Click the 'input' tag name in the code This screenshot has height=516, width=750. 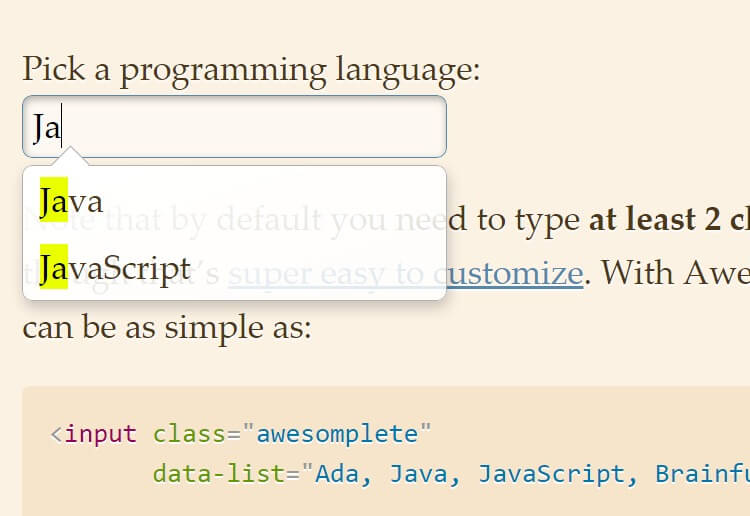(100, 434)
